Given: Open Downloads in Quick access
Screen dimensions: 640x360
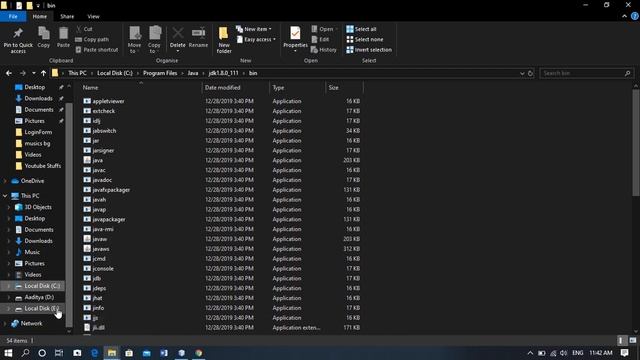Looking at the screenshot, I should tap(38, 98).
